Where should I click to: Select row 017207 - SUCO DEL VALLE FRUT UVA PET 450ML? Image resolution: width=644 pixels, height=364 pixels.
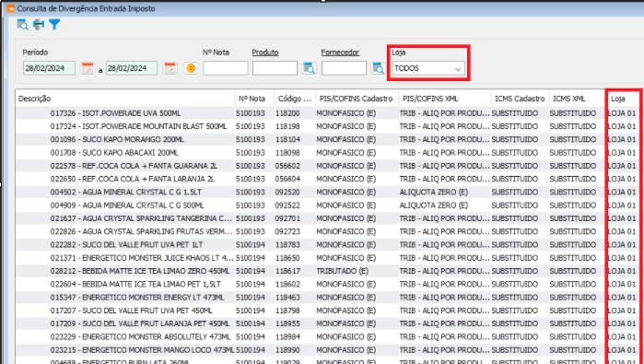pos(328,311)
